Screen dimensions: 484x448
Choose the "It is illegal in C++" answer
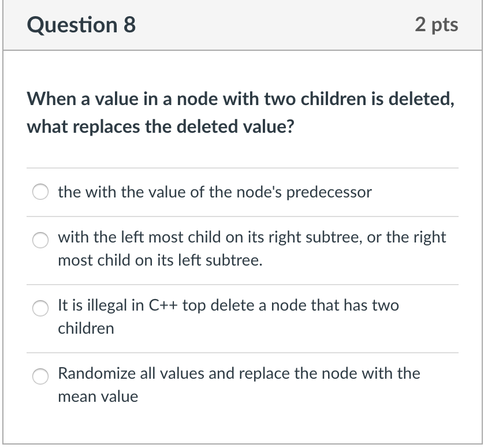pos(39,309)
